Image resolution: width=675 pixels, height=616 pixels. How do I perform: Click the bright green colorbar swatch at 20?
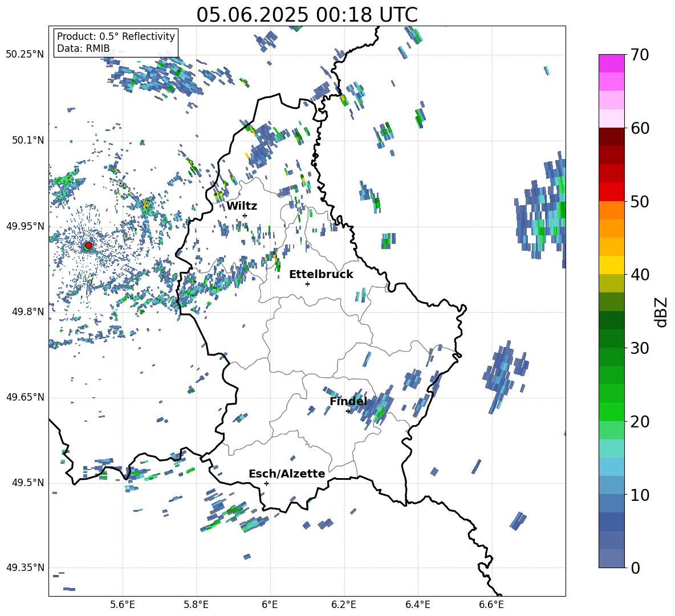pyautogui.click(x=611, y=411)
